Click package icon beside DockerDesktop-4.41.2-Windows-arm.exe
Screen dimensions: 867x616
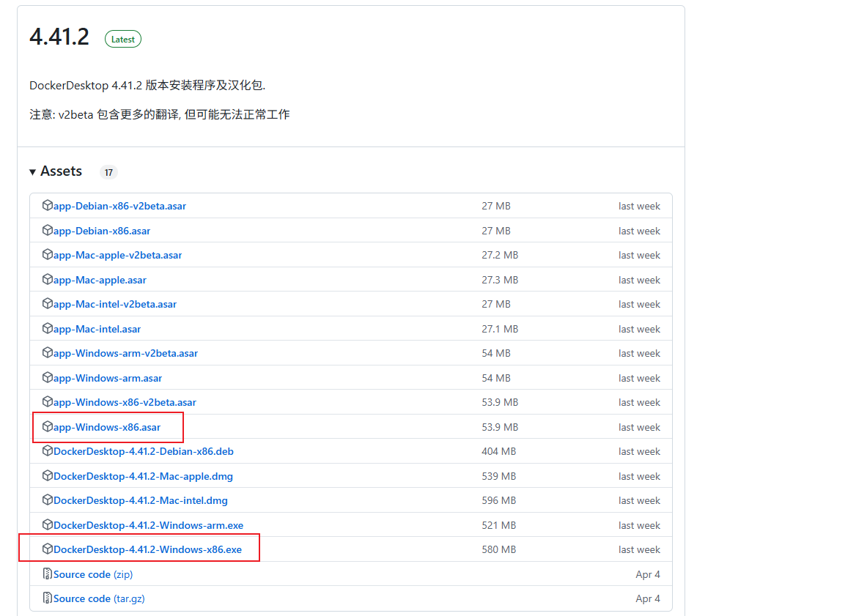point(48,525)
